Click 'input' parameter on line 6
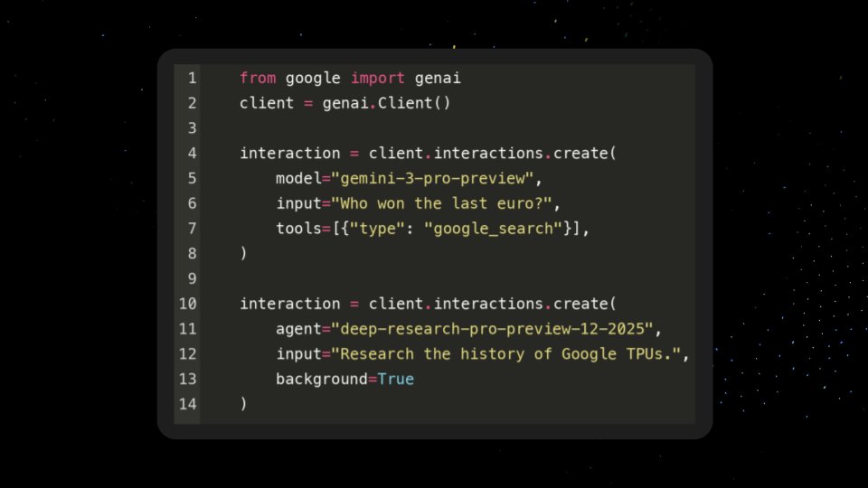Screen dimensions: 868x488 [x=299, y=203]
